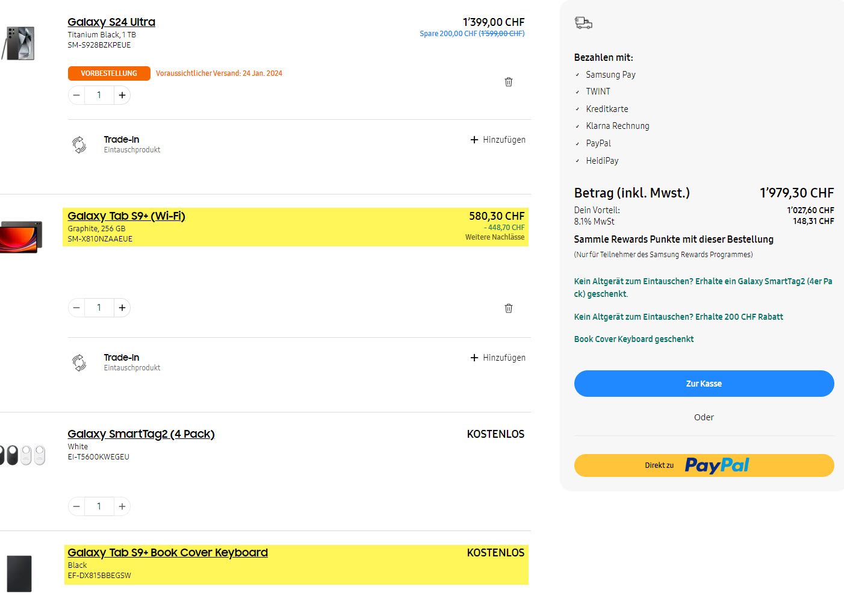The height and width of the screenshot is (616, 844).
Task: Pay with Direkt zu PayPal button
Action: pos(704,465)
